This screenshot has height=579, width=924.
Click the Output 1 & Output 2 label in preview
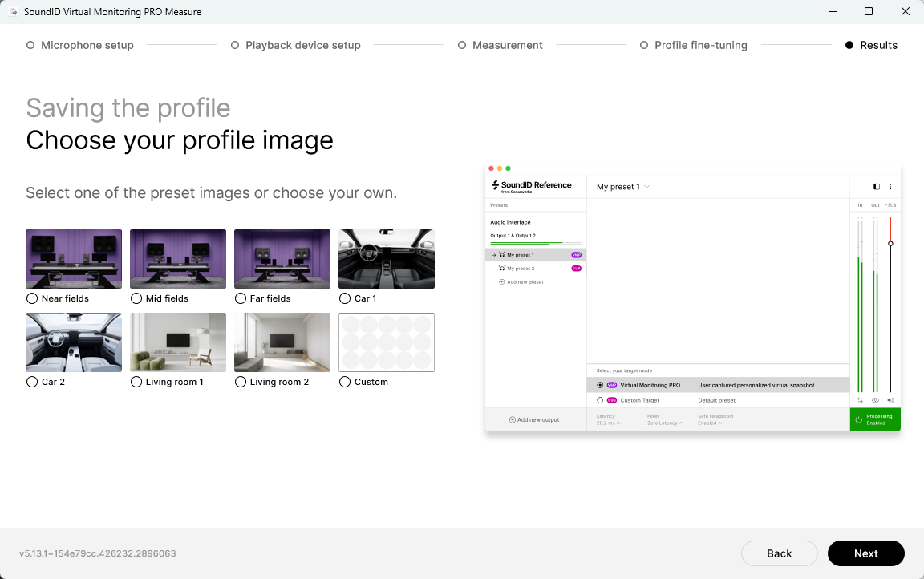513,236
